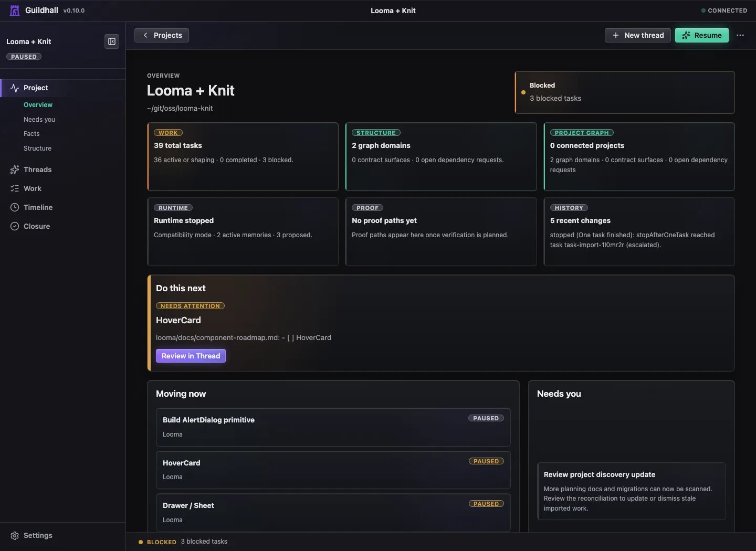
Task: Click the PAUSED badge on Build AlertDialog primitive
Action: (x=486, y=418)
